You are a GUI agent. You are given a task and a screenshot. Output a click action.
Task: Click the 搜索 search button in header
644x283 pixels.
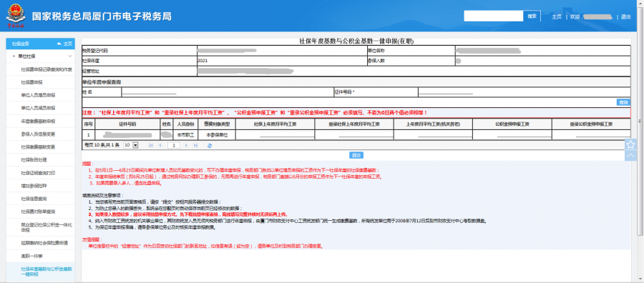point(532,16)
